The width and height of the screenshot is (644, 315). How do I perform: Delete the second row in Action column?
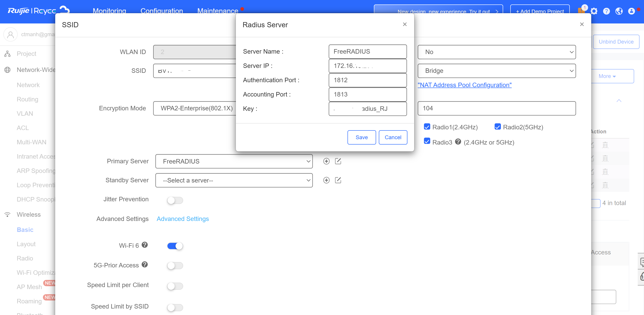click(x=605, y=158)
